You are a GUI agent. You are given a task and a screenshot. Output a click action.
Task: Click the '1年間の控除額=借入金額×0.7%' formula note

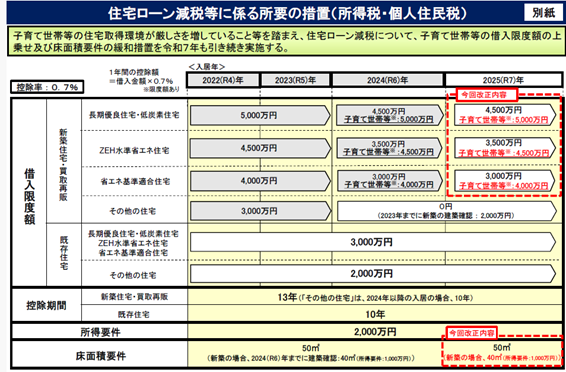tap(141, 76)
